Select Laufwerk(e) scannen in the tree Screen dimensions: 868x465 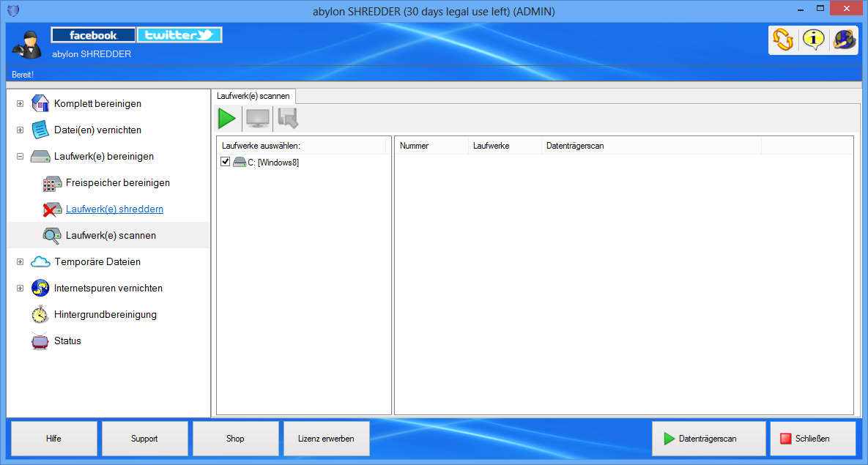tap(111, 235)
